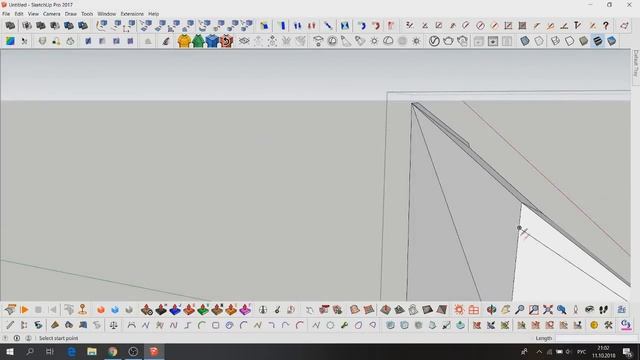This screenshot has height=360, width=640.
Task: Open the Window menu
Action: tap(107, 13)
